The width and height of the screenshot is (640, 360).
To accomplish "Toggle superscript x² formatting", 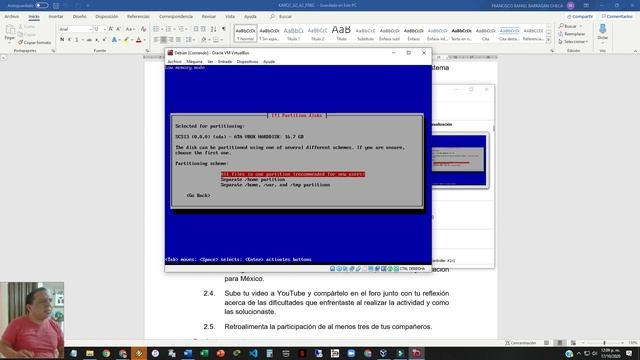I will tap(104, 40).
